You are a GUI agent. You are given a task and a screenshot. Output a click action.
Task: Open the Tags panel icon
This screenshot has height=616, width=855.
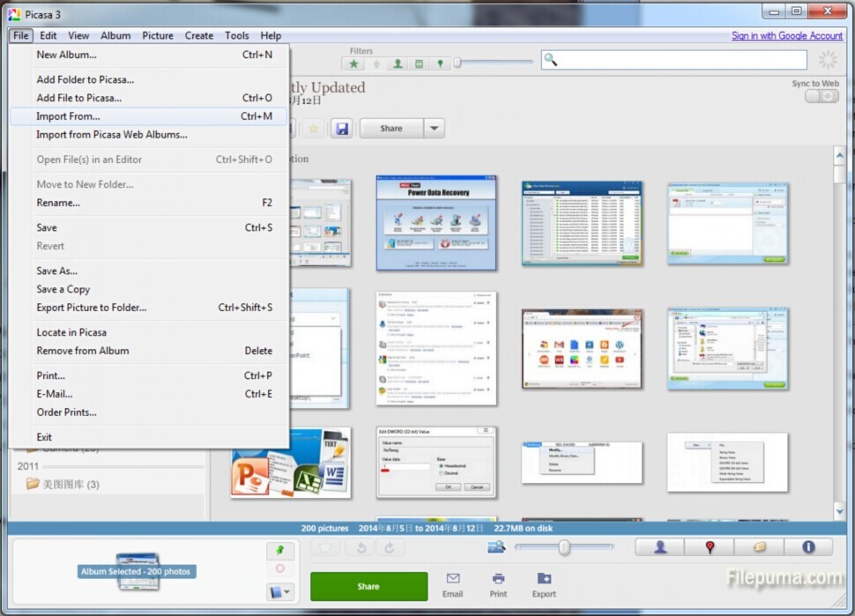point(759,547)
